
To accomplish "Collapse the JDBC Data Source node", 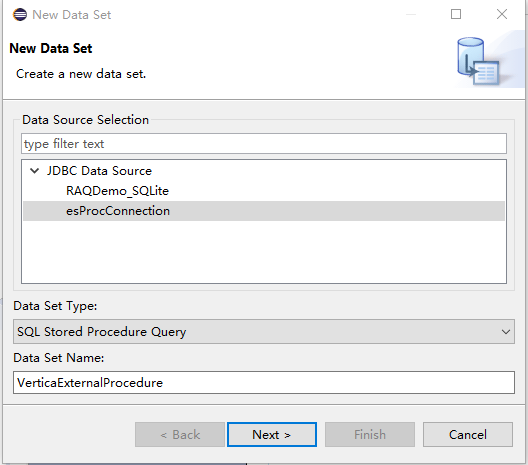I will point(34,171).
